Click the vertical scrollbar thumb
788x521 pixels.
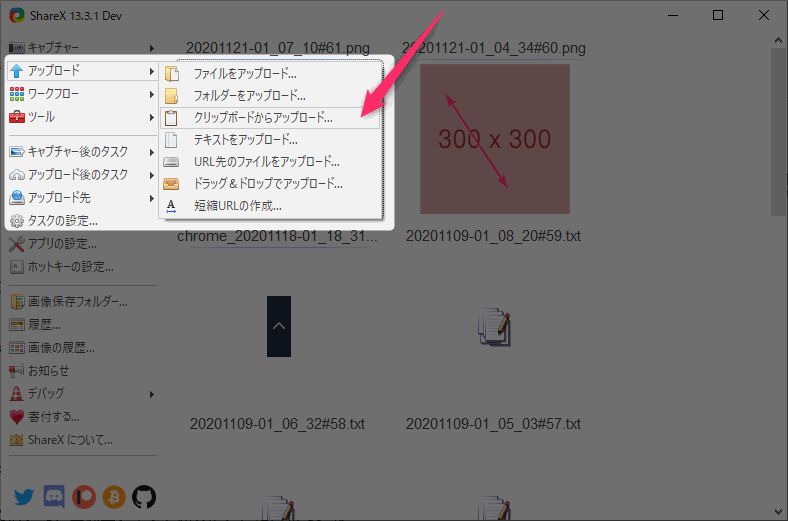[778, 132]
